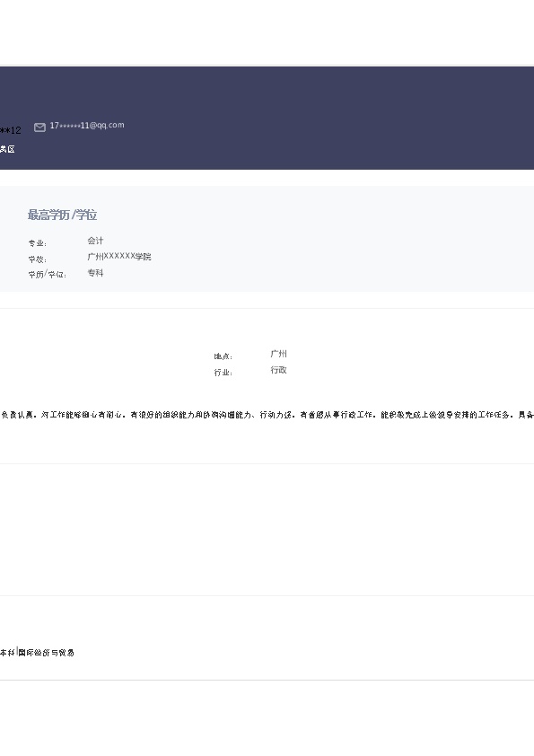Click the 地点 label

pos(223,356)
